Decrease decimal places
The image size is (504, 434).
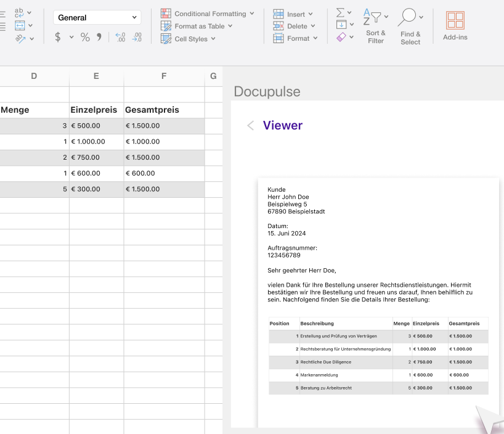pos(137,38)
